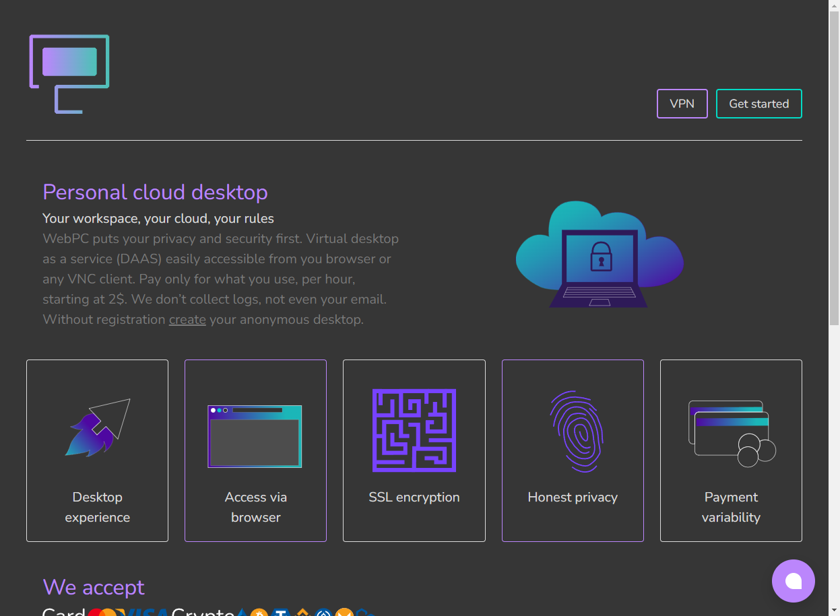Select the 'Access via browser' card label

click(x=255, y=507)
